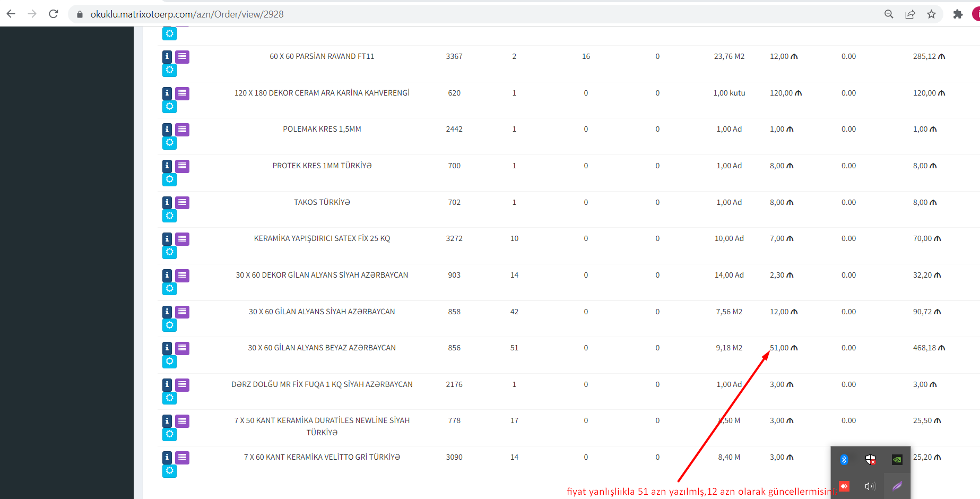Open zoom magnifier icon in address bar
This screenshot has height=499, width=980.
(889, 14)
